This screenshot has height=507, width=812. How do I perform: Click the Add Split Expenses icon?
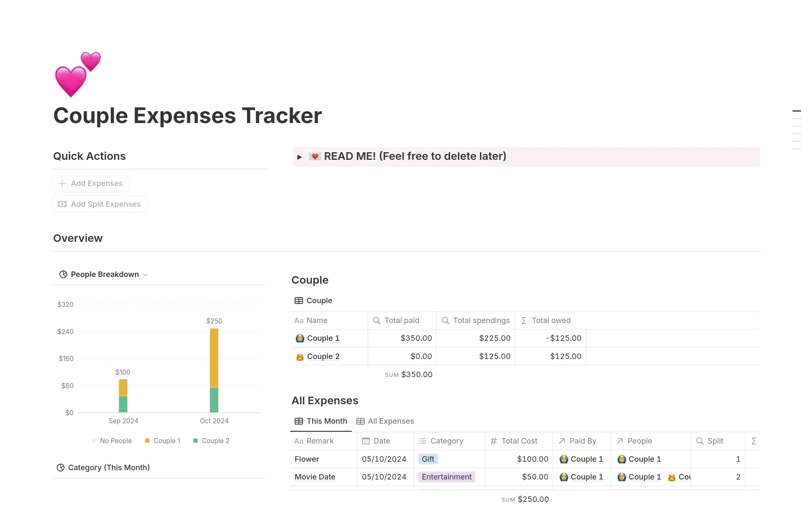pos(63,204)
